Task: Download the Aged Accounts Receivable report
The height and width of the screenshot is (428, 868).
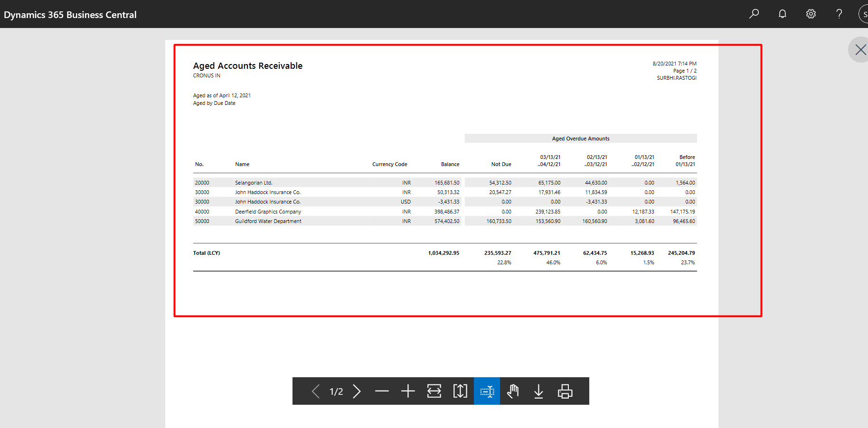Action: pyautogui.click(x=538, y=391)
